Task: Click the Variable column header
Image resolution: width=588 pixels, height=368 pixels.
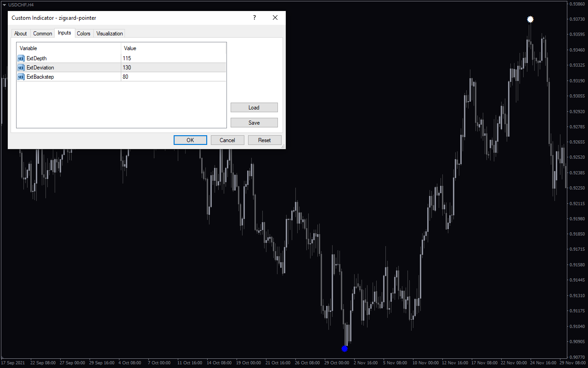Action: (x=69, y=48)
